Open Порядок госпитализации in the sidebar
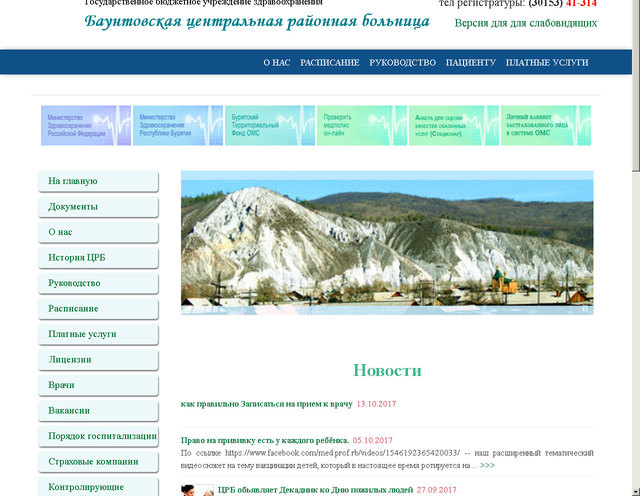 pyautogui.click(x=98, y=436)
